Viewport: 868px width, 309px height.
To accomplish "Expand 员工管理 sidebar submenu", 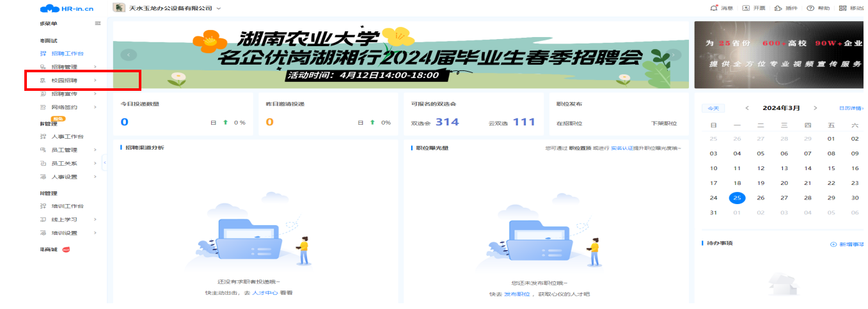I will [95, 150].
